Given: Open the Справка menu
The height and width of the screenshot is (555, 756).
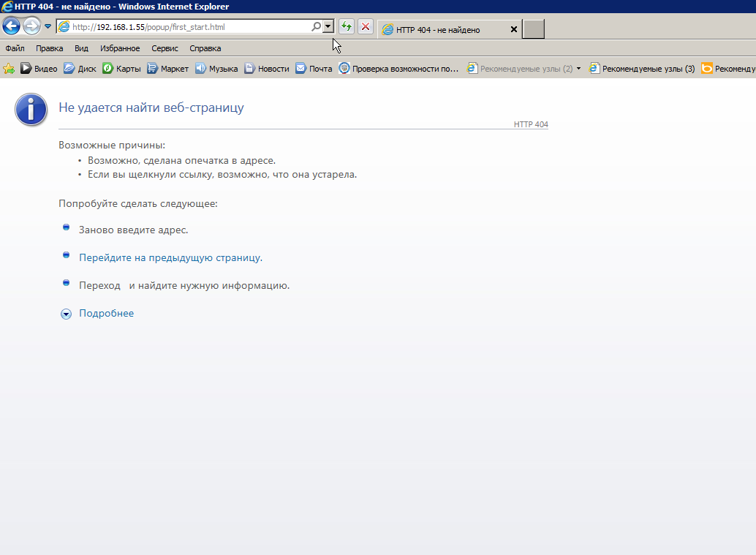Looking at the screenshot, I should click(205, 48).
